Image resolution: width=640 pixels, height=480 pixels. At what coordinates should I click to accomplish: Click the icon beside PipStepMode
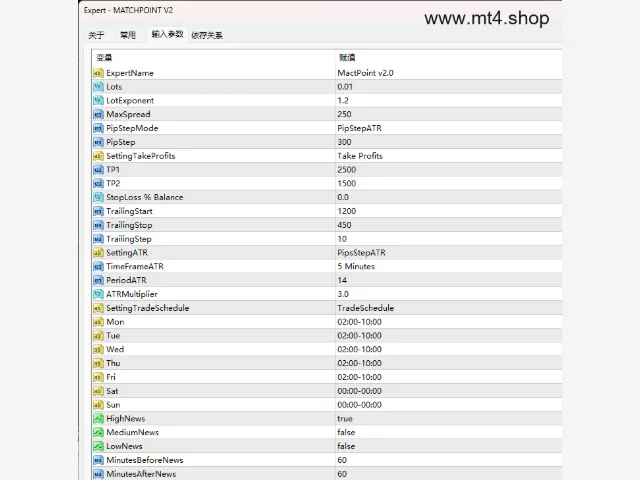98,128
